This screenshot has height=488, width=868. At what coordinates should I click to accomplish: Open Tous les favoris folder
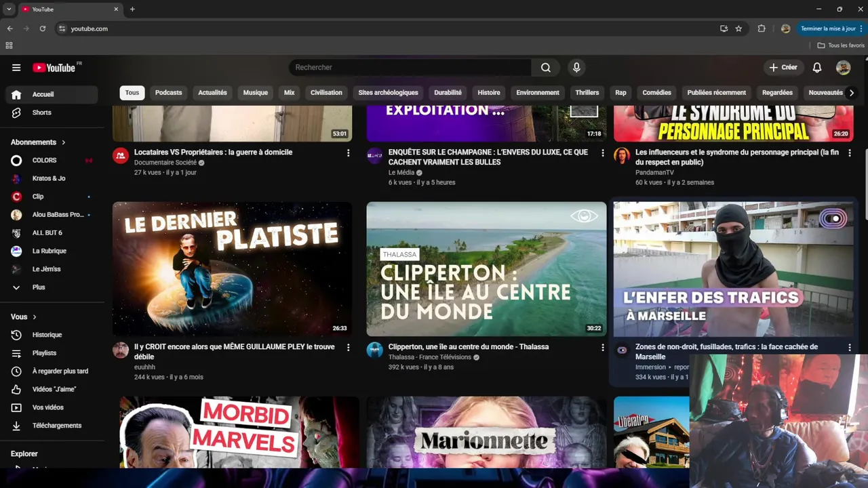[x=841, y=45]
